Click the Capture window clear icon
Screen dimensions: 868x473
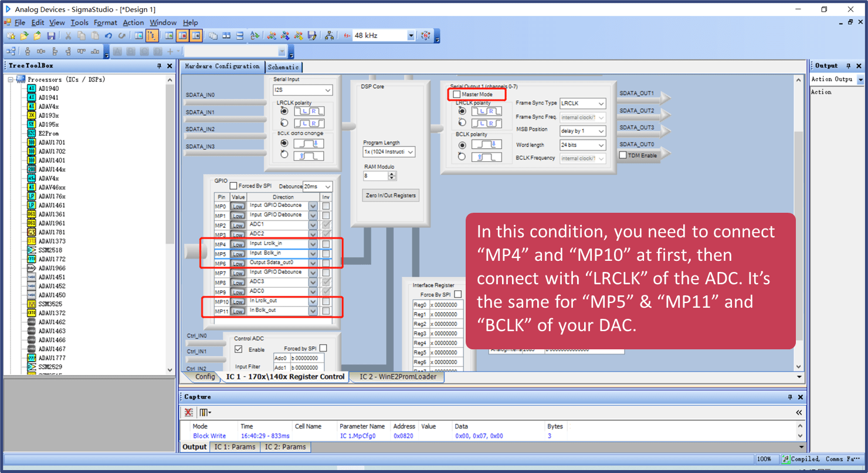click(188, 412)
